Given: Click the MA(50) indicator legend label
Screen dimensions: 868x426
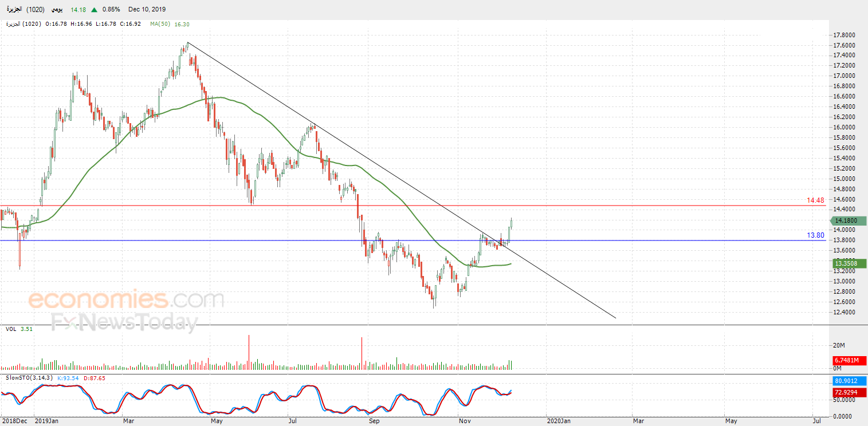Looking at the screenshot, I should coord(160,24).
